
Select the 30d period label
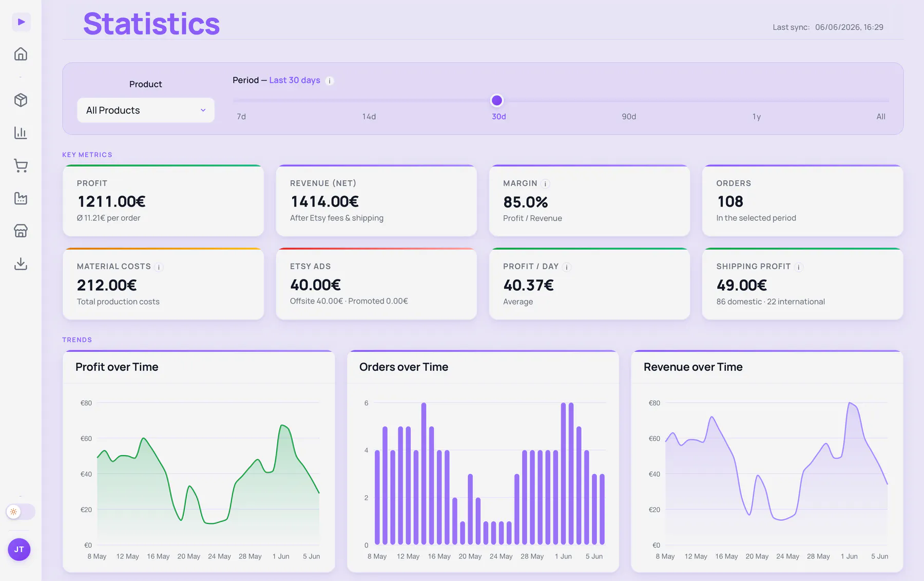click(499, 117)
